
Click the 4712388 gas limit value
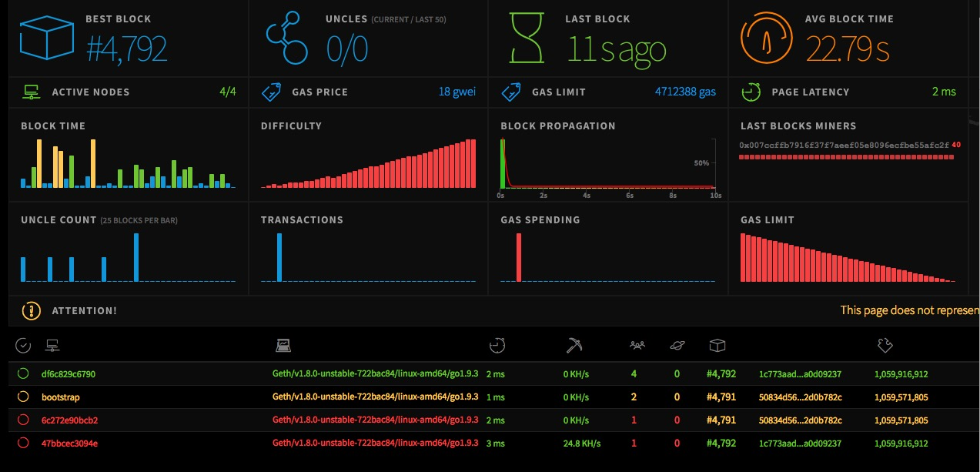685,92
